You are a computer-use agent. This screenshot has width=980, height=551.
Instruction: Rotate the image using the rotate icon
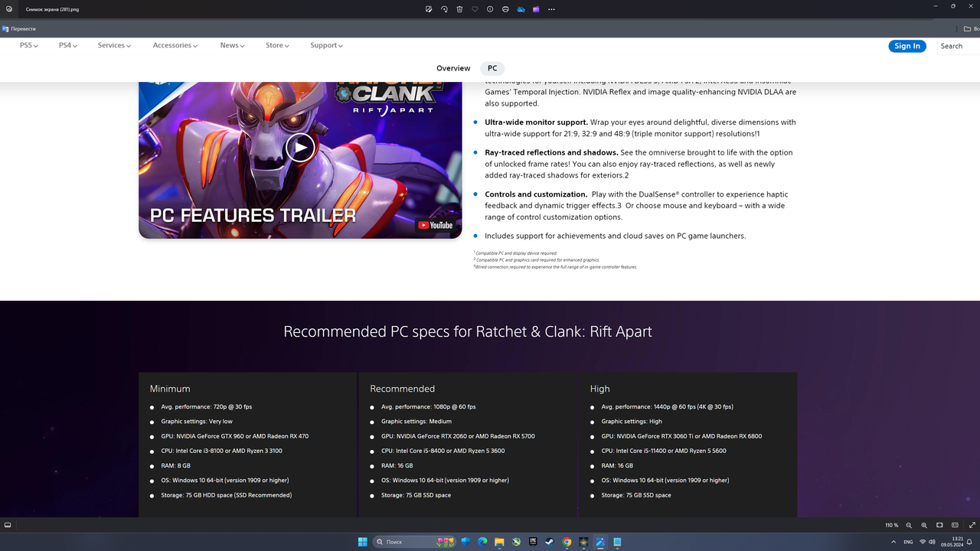445,9
